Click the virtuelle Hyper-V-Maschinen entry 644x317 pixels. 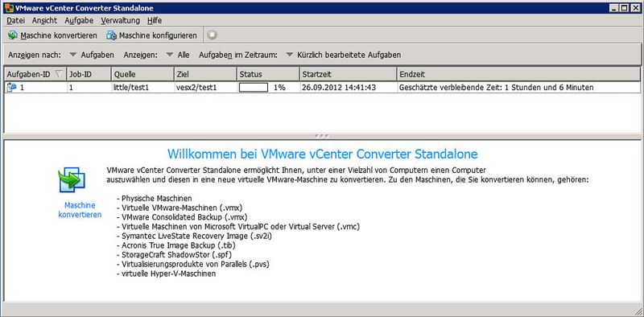pyautogui.click(x=166, y=274)
